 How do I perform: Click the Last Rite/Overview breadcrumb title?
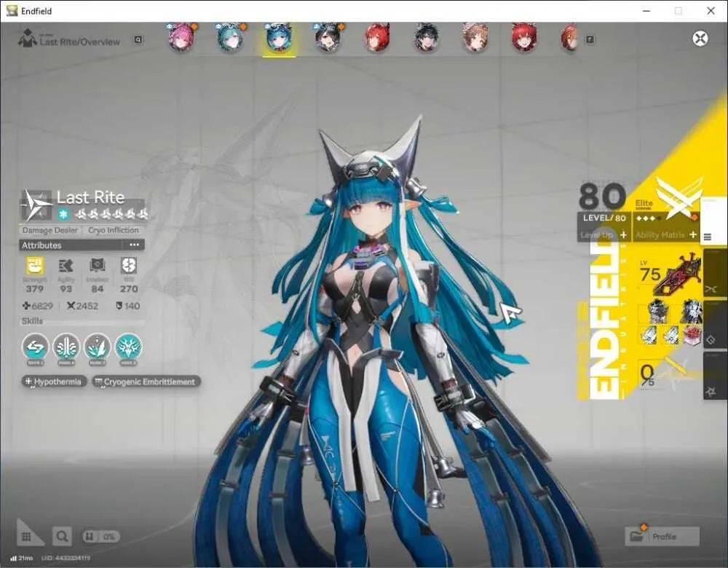[80, 42]
